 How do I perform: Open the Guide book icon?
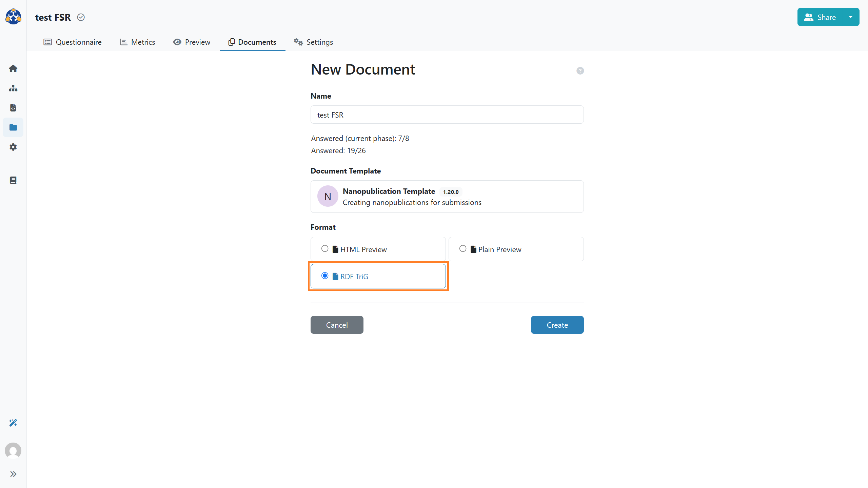13,180
